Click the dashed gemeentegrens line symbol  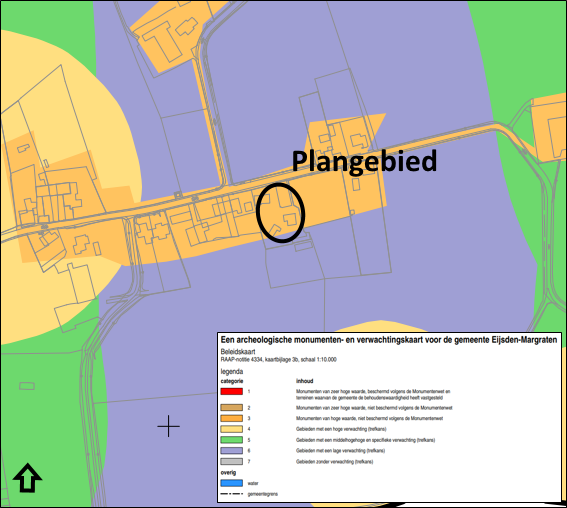[x=231, y=494]
